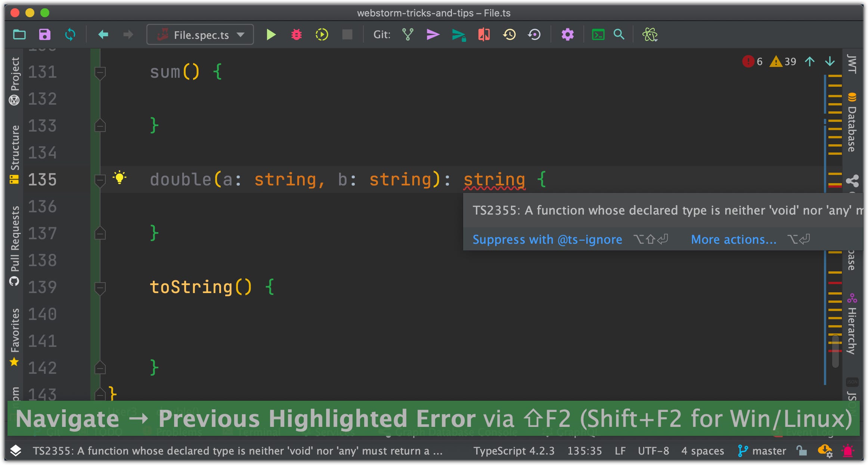Collapse the toString() method fold marker

coord(100,288)
